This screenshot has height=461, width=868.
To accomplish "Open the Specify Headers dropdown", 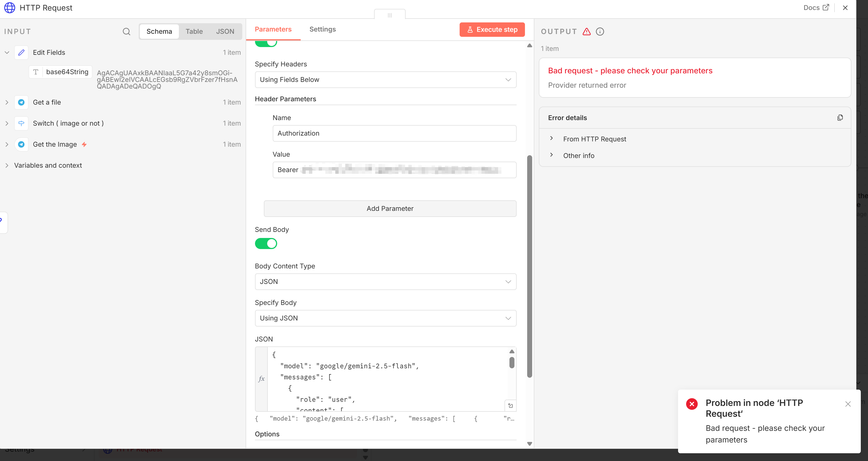I will coord(385,80).
